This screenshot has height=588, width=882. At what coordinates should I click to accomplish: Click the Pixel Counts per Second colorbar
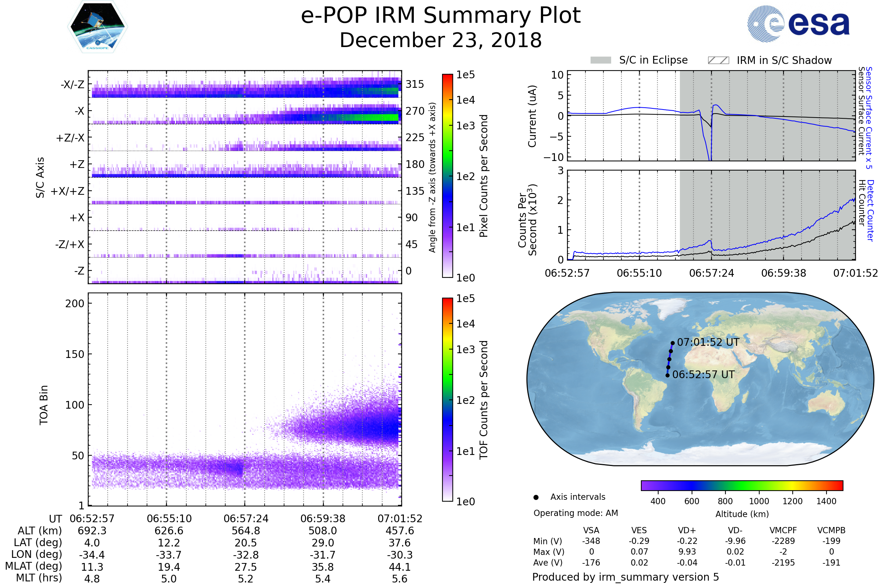(447, 176)
